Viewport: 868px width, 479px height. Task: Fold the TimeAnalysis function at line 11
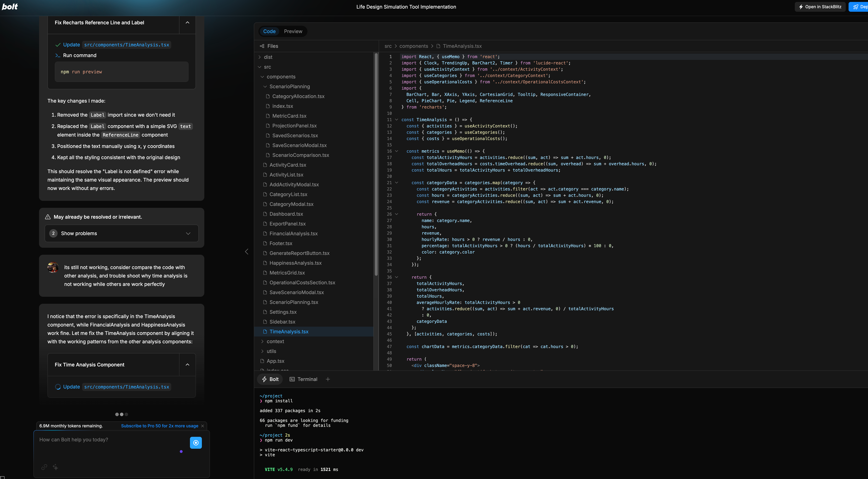tap(397, 120)
